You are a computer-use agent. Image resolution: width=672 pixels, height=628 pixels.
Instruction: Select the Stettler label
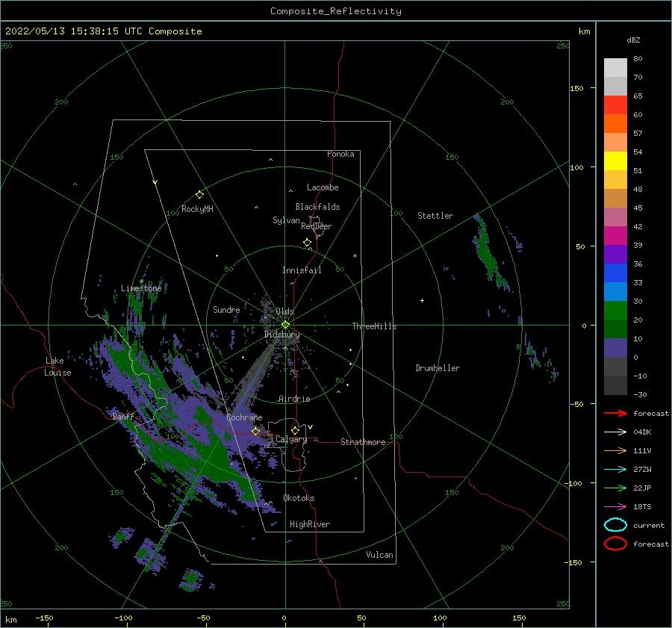(x=435, y=216)
